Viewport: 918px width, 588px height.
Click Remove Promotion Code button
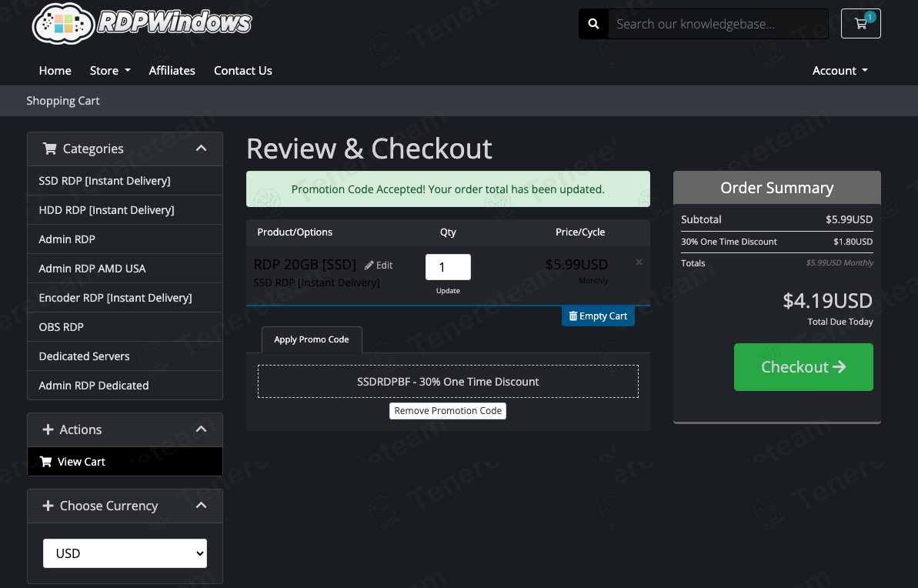(x=448, y=411)
